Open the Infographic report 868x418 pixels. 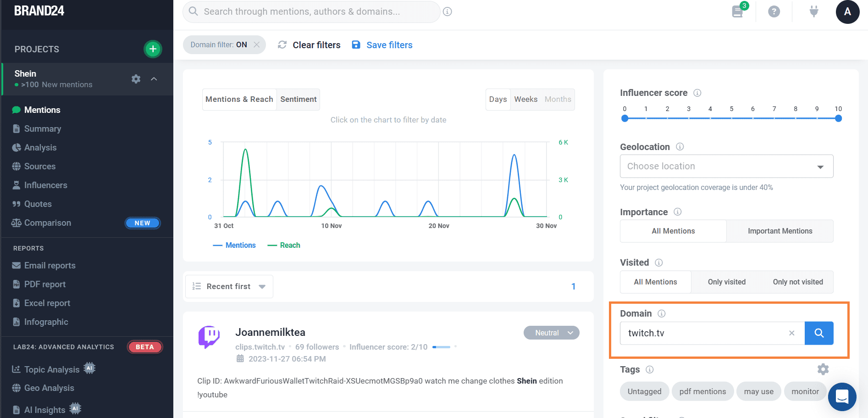tap(46, 322)
